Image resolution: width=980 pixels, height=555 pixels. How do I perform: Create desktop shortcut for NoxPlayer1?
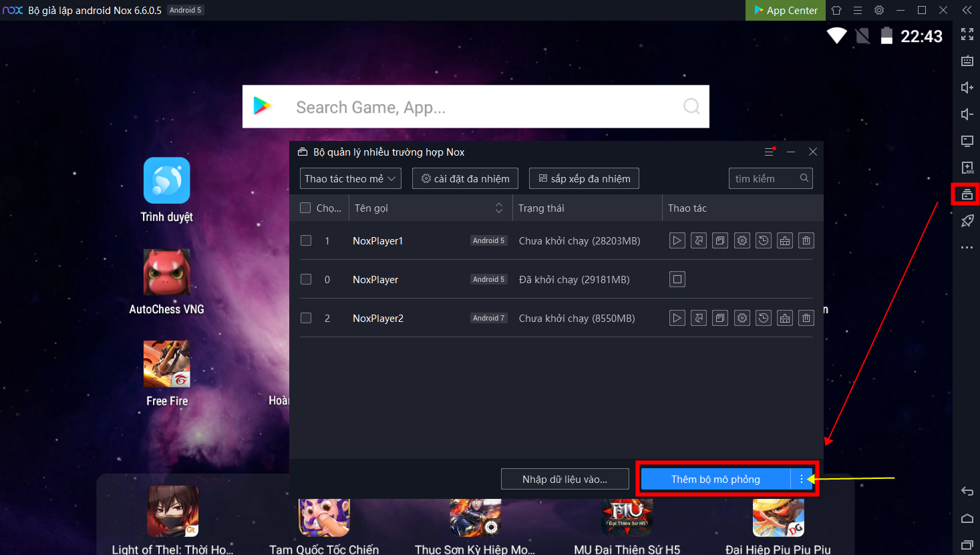click(699, 240)
